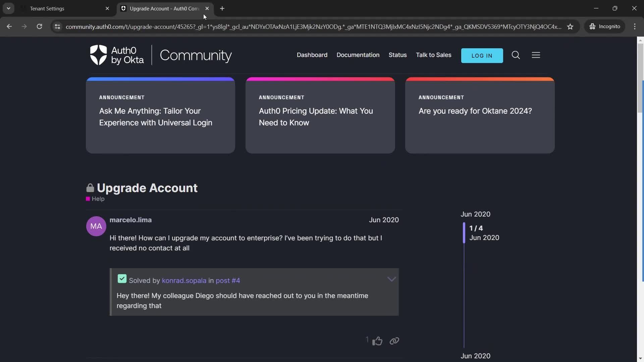Click the address bar URL
The image size is (644, 362).
coord(314,26)
